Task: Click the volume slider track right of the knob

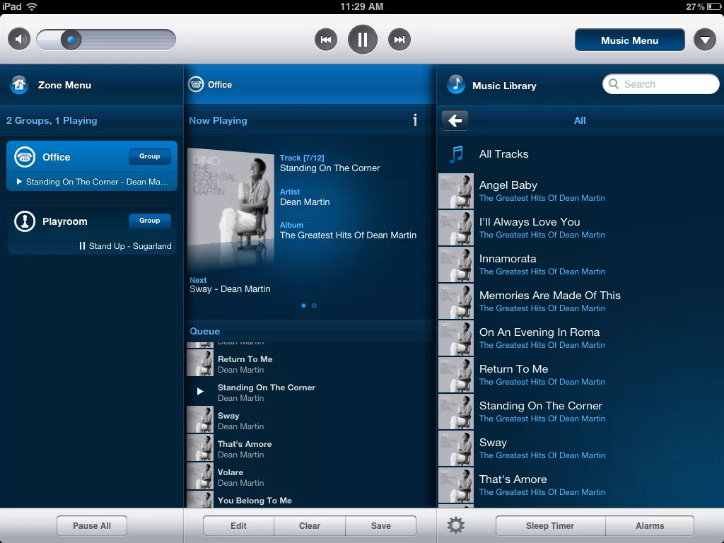Action: pyautogui.click(x=128, y=40)
